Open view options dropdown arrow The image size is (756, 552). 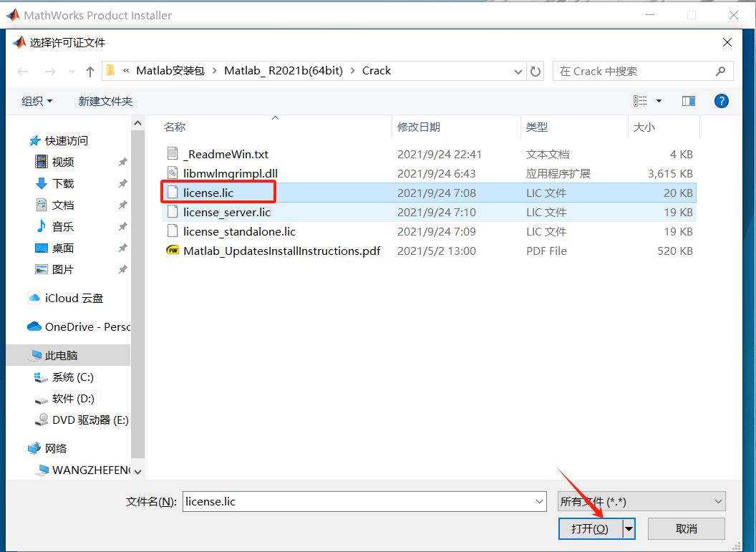[659, 101]
